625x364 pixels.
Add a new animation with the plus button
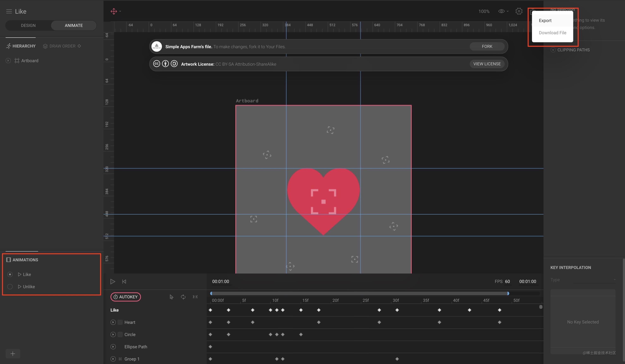pyautogui.click(x=13, y=354)
